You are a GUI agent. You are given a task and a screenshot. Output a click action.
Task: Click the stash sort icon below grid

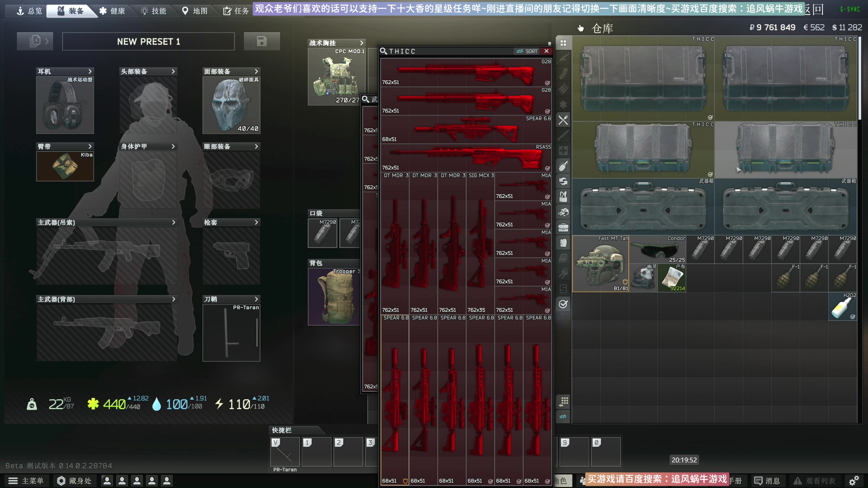pos(563,416)
